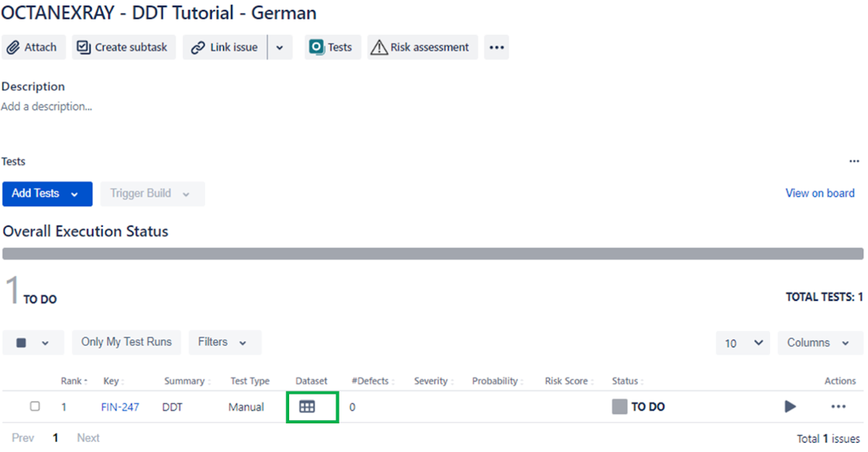Open Risk assessment warning button

click(x=422, y=47)
